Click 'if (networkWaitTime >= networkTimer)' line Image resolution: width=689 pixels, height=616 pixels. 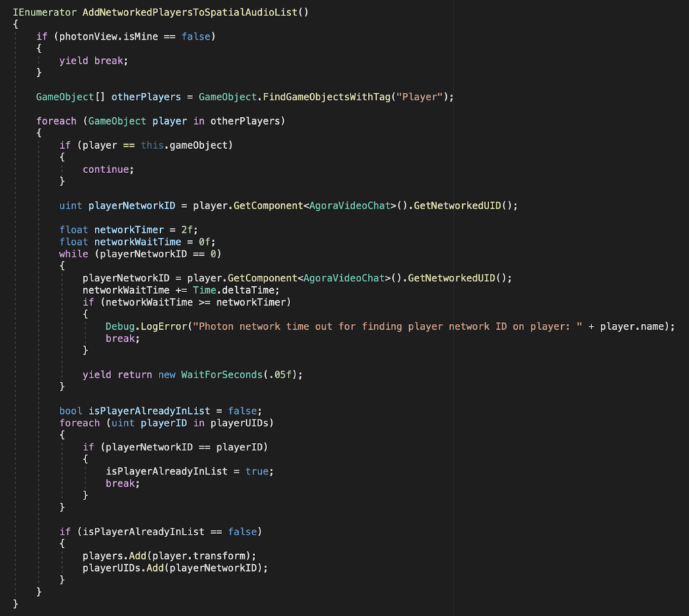187,302
